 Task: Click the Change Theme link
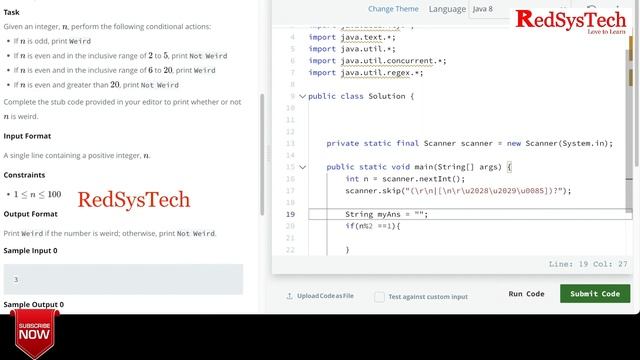coord(393,9)
